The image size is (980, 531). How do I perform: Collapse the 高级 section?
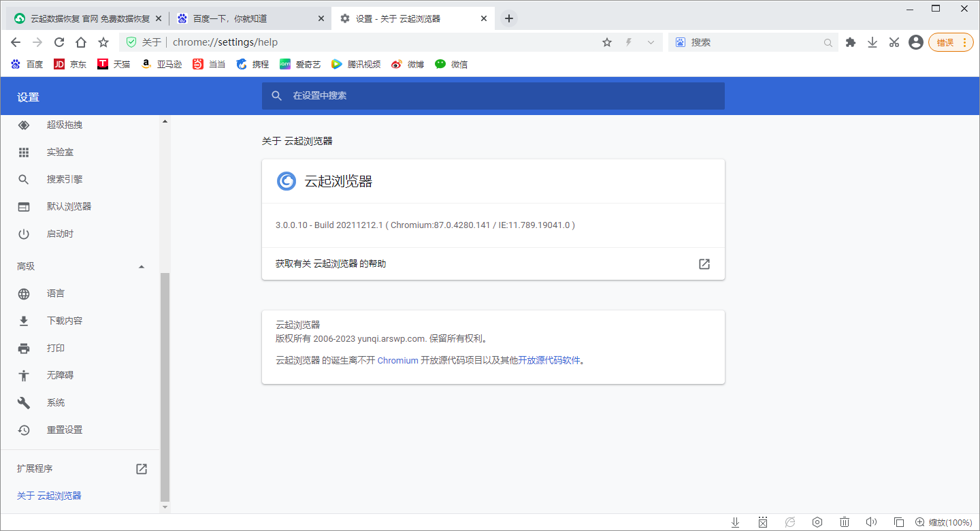click(x=80, y=266)
